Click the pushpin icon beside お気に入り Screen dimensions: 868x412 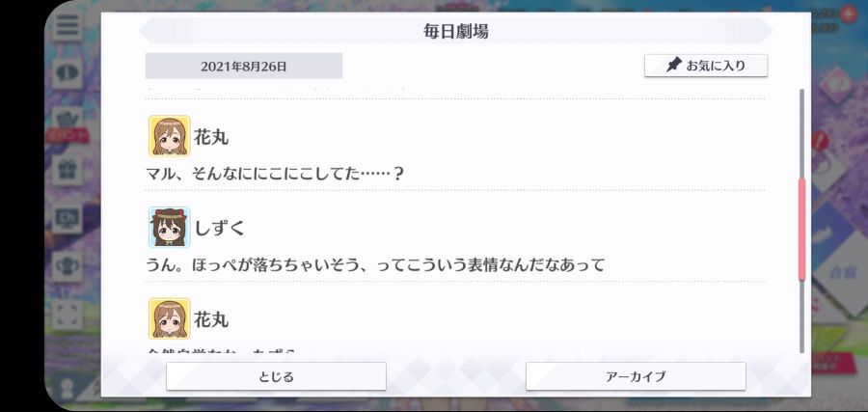(x=674, y=66)
